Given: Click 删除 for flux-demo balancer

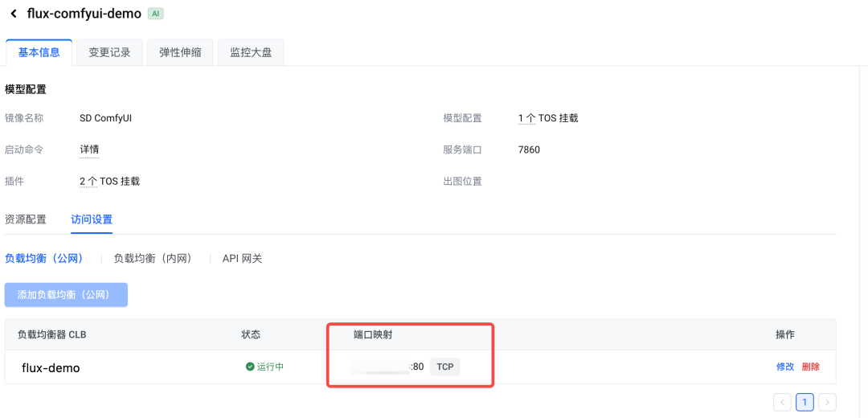Looking at the screenshot, I should click(x=810, y=367).
